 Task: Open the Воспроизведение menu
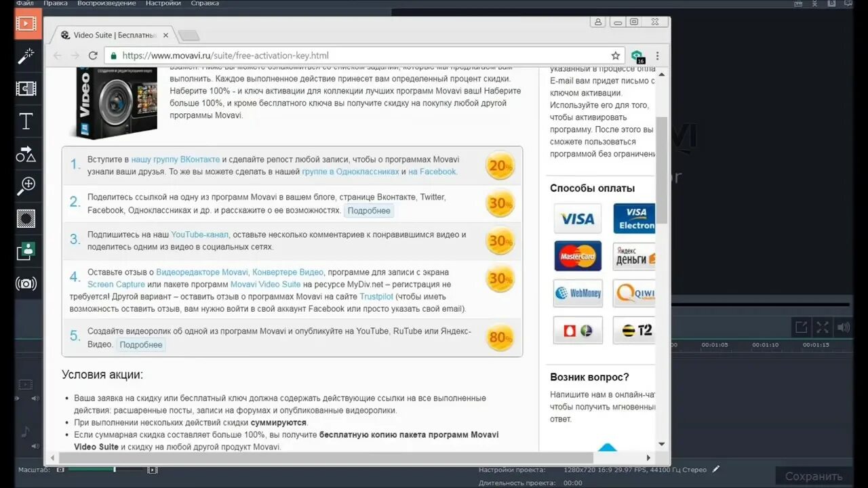point(106,3)
